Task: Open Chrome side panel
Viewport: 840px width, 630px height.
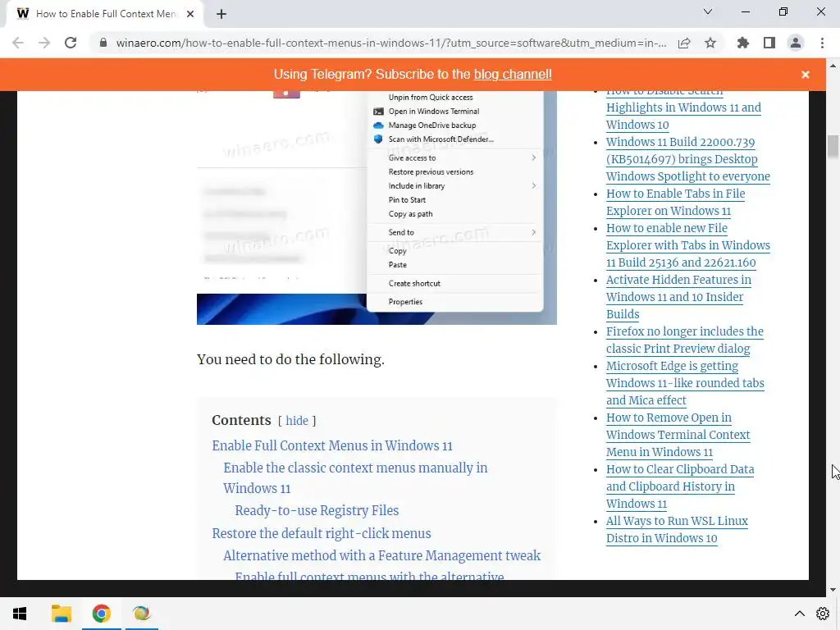Action: 769,43
